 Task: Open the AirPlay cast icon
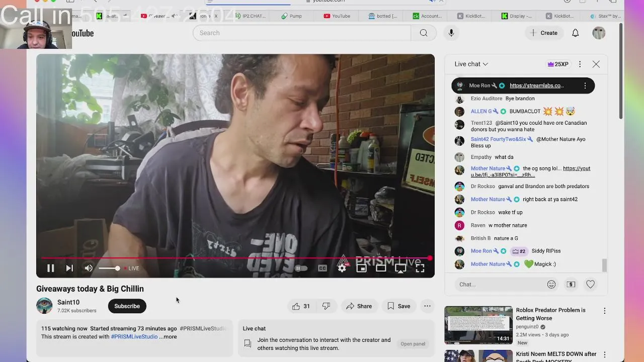point(400,268)
